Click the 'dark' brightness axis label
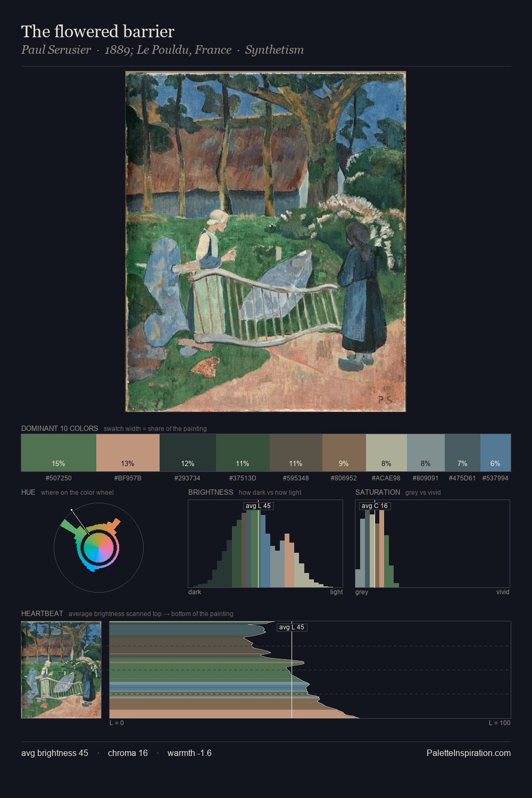The height and width of the screenshot is (798, 532). [195, 592]
